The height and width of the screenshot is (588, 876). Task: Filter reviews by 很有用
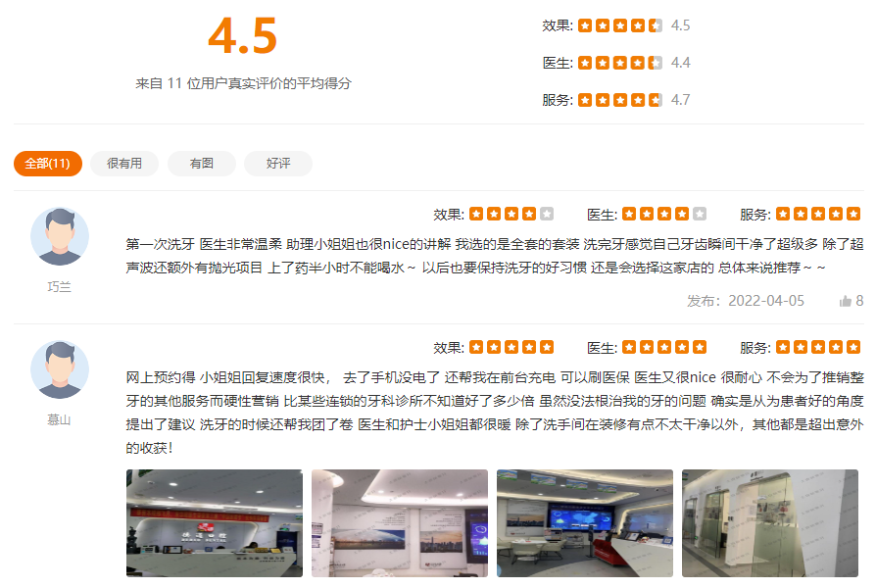[124, 164]
